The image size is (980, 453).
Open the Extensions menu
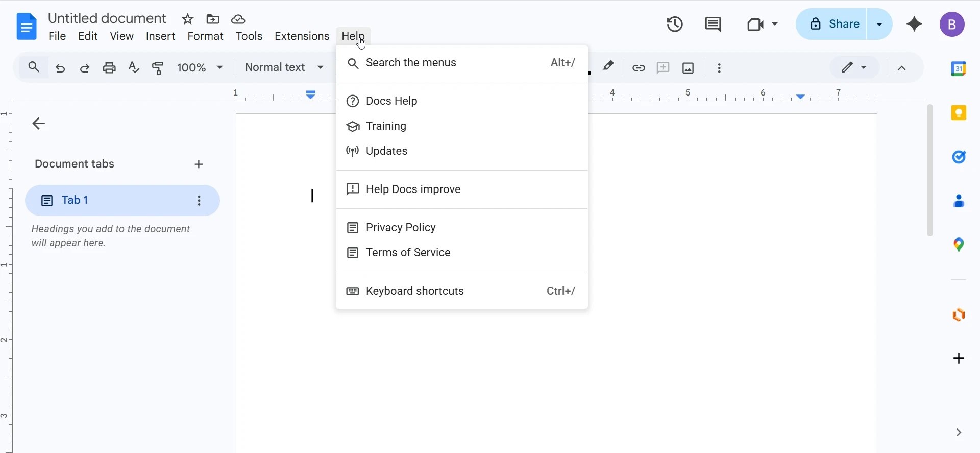tap(302, 36)
